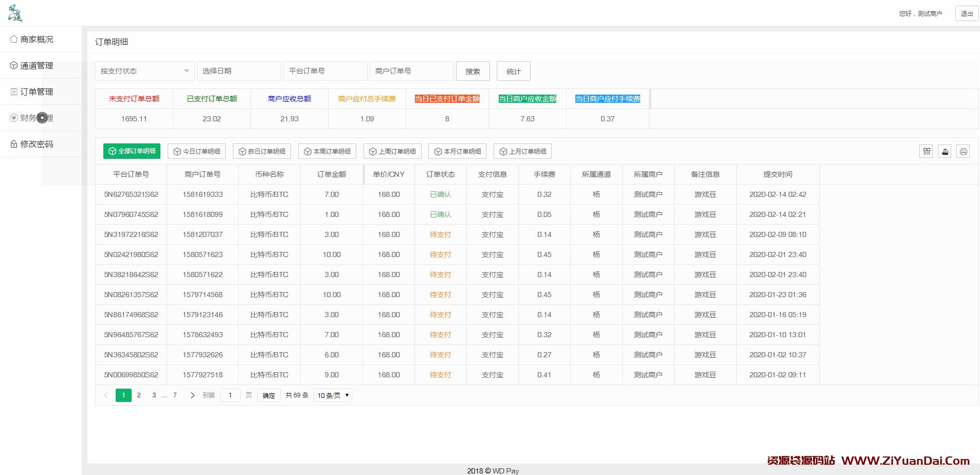Click the 统计 button
The width and height of the screenshot is (980, 475).
click(513, 71)
